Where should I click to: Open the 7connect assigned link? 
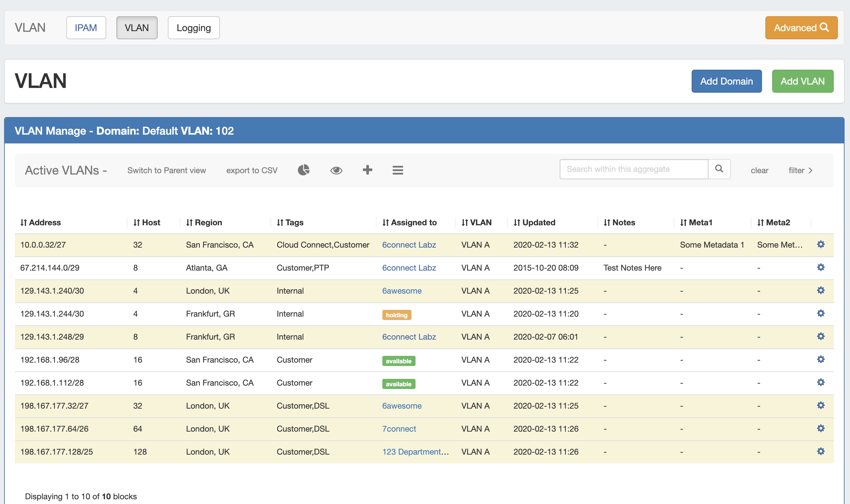click(399, 429)
